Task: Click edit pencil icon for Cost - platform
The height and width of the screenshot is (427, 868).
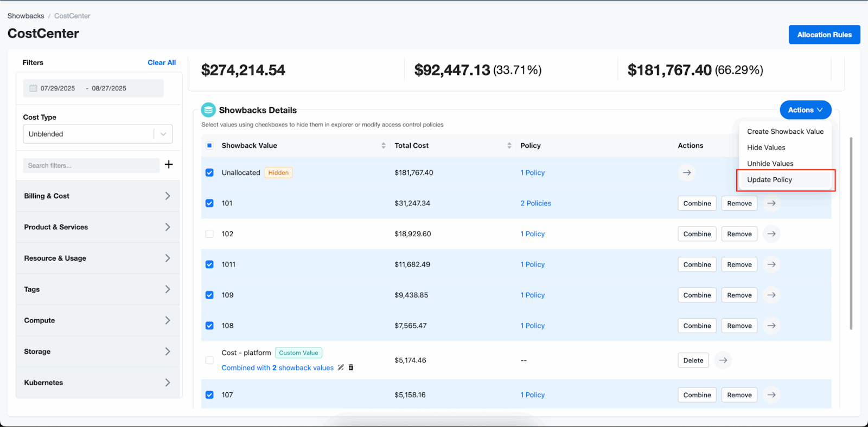Action: 341,367
